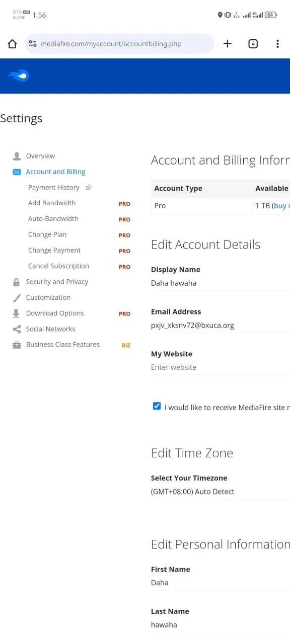Open the browser three-dot menu
This screenshot has width=290, height=644.
pos(277,44)
